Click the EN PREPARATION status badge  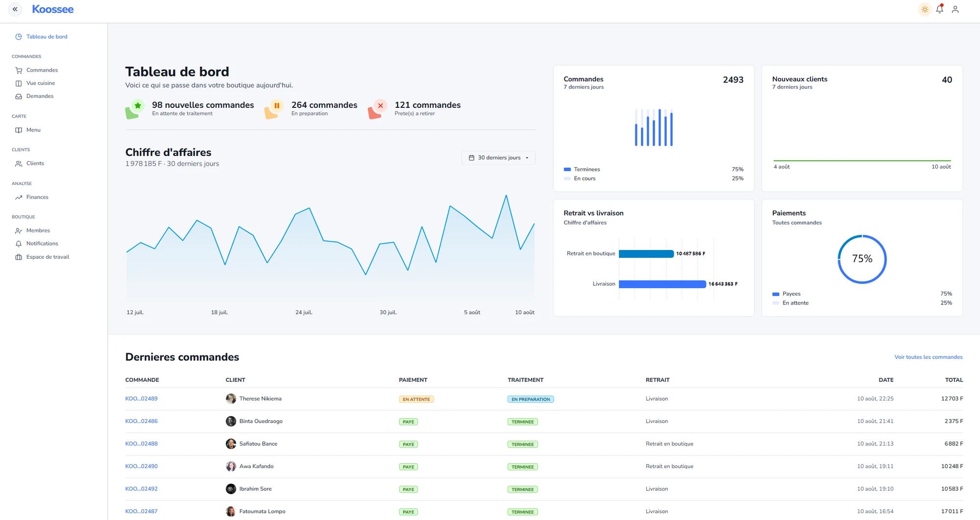click(x=531, y=399)
